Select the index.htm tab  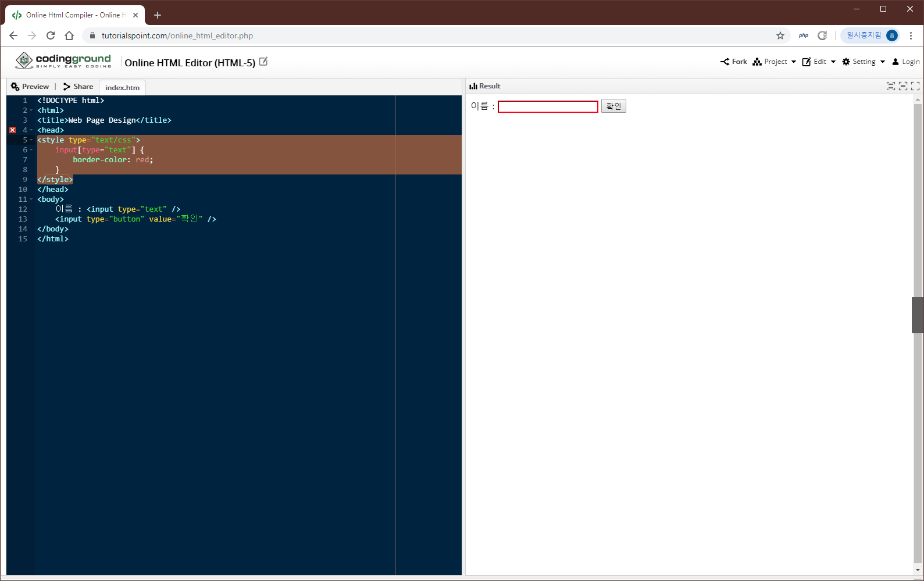tap(122, 88)
